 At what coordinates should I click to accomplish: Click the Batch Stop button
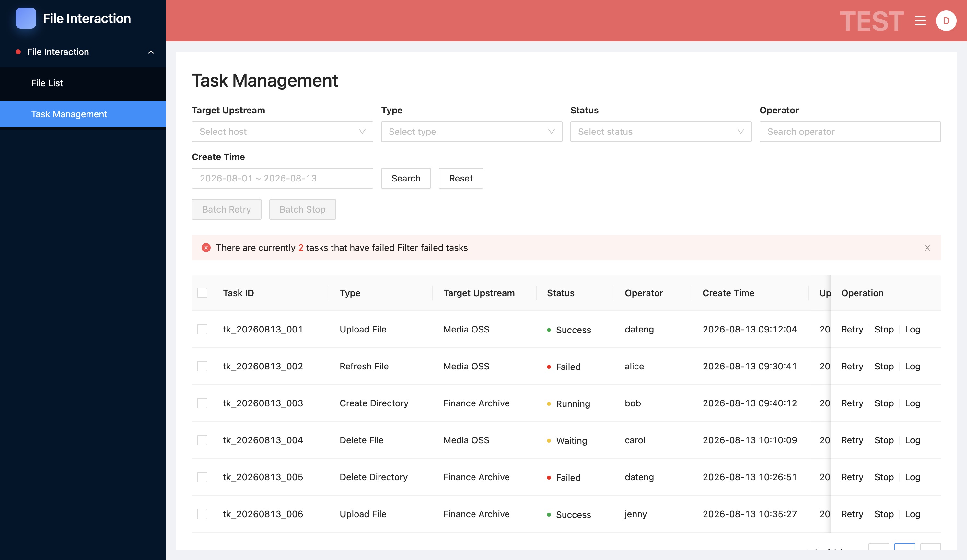[302, 209]
